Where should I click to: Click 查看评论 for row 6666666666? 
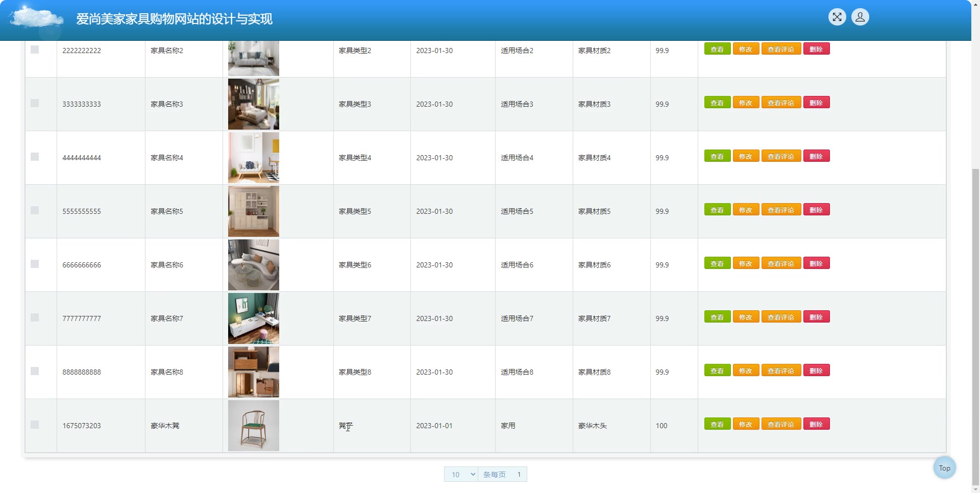781,263
